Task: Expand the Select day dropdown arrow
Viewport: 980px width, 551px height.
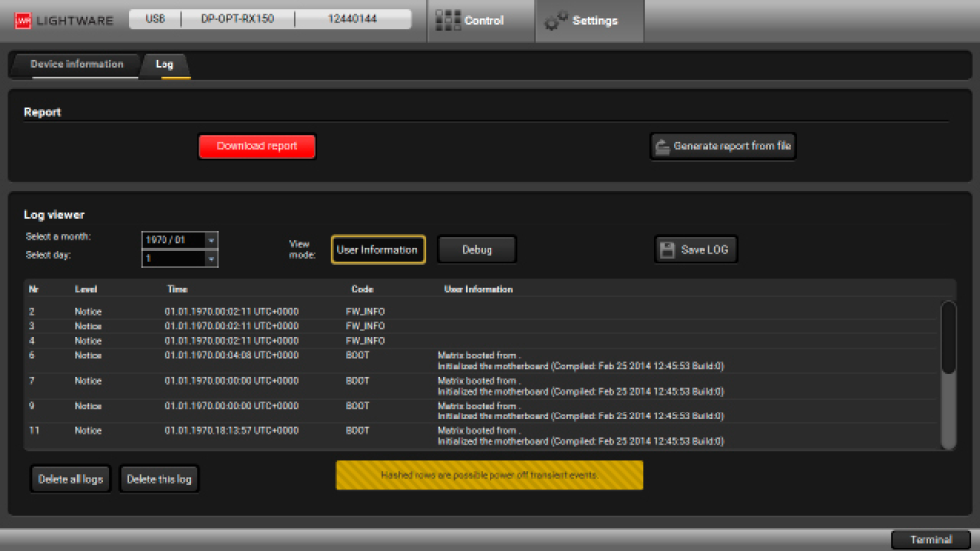Action: (211, 258)
